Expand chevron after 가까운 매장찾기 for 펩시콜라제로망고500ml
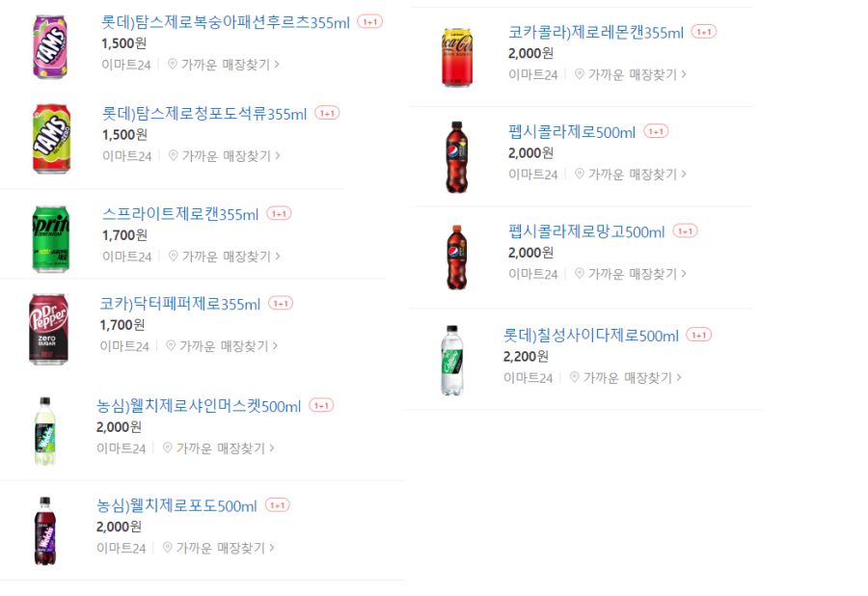Image resolution: width=868 pixels, height=596 pixels. click(x=684, y=273)
